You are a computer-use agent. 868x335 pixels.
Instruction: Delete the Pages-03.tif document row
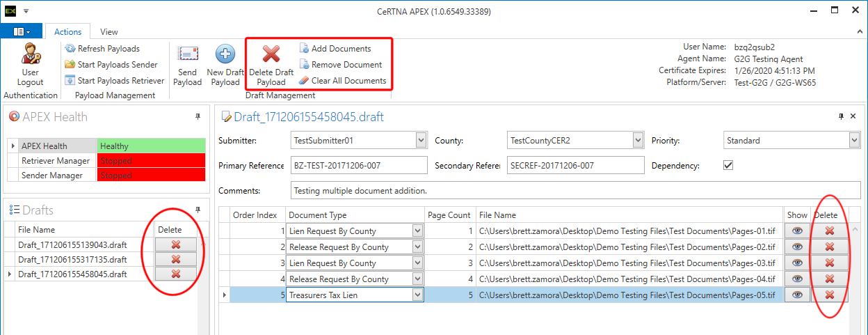[x=829, y=263]
